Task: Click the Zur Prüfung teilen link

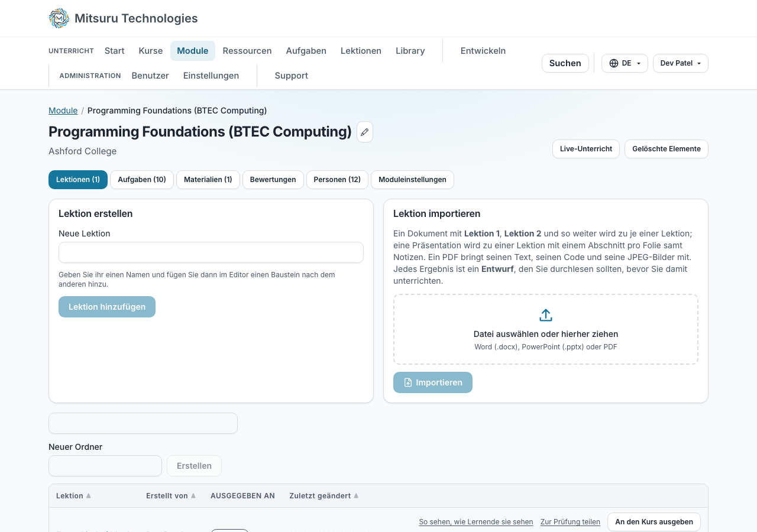Action: click(x=570, y=522)
